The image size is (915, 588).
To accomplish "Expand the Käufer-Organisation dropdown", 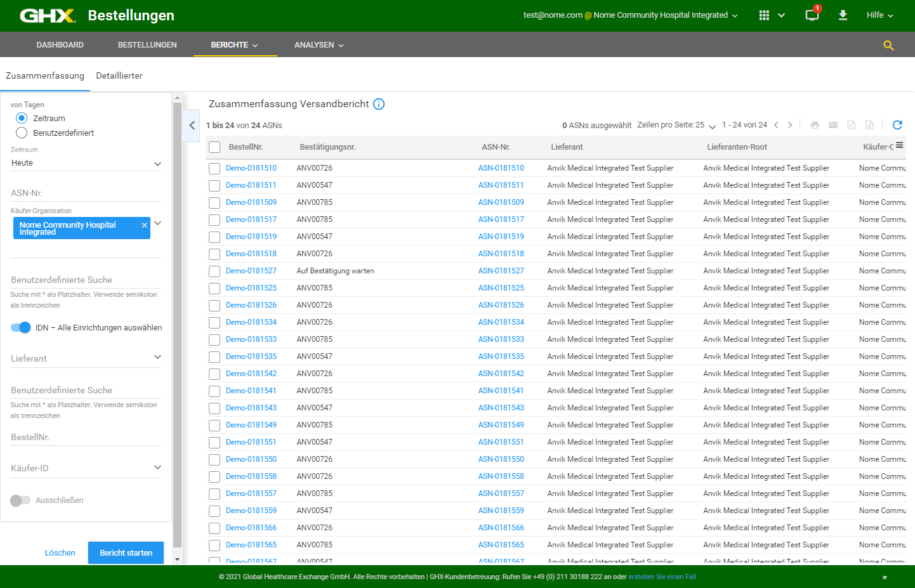I will click(x=158, y=223).
